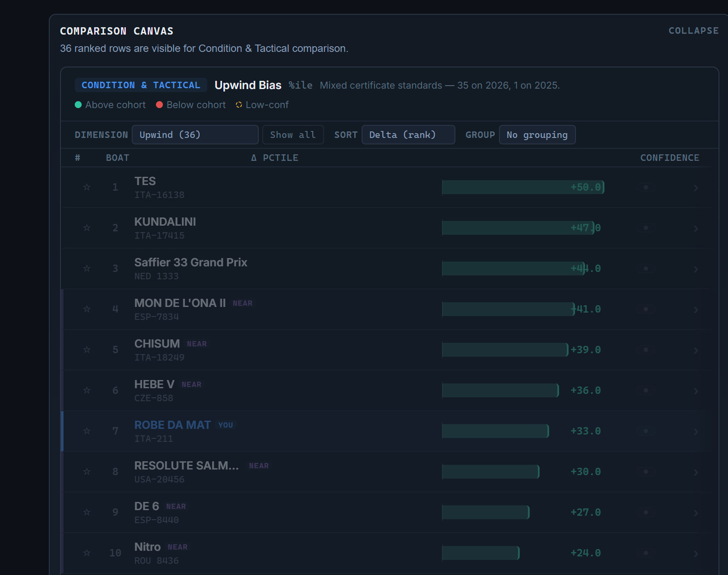Image resolution: width=728 pixels, height=575 pixels.
Task: Click the NEAR badge beside HEBE V
Action: click(191, 384)
